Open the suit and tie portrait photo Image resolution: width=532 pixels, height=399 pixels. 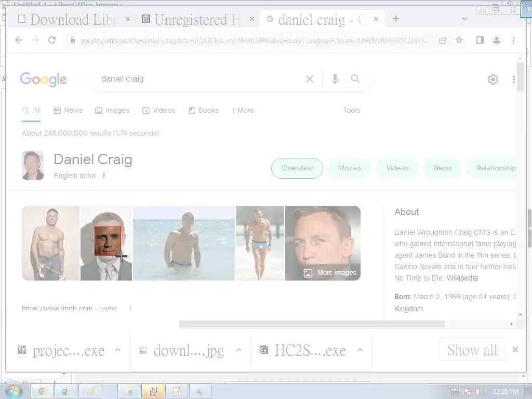point(106,243)
